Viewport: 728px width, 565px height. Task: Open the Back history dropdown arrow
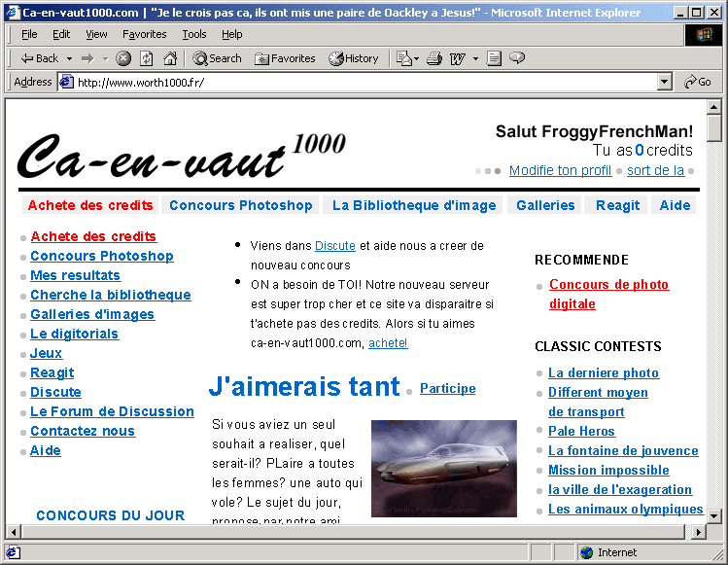[69, 58]
